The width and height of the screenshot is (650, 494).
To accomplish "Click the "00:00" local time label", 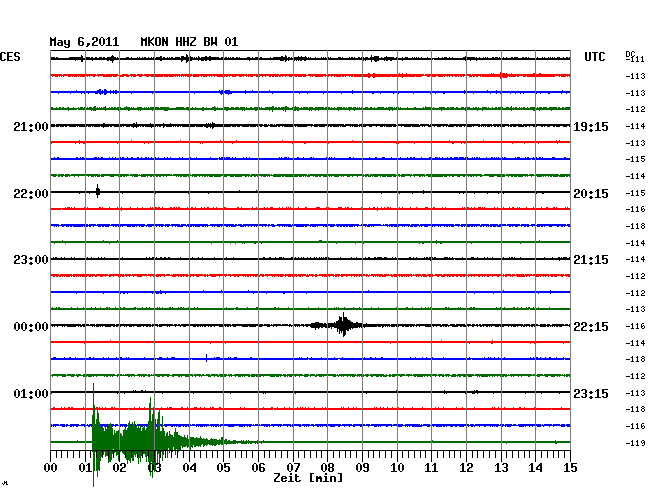I will click(x=31, y=327).
